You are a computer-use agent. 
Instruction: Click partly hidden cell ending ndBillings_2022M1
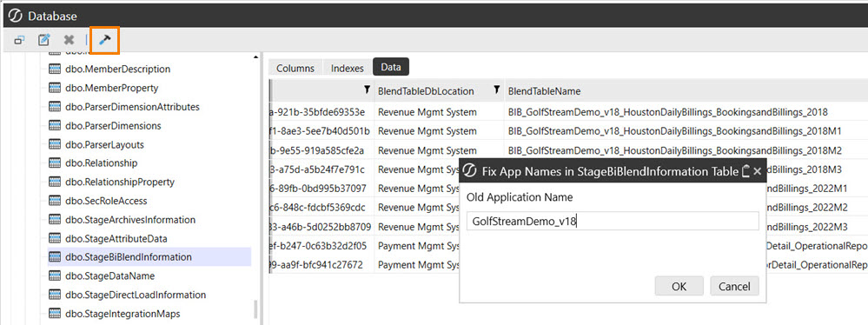click(807, 189)
